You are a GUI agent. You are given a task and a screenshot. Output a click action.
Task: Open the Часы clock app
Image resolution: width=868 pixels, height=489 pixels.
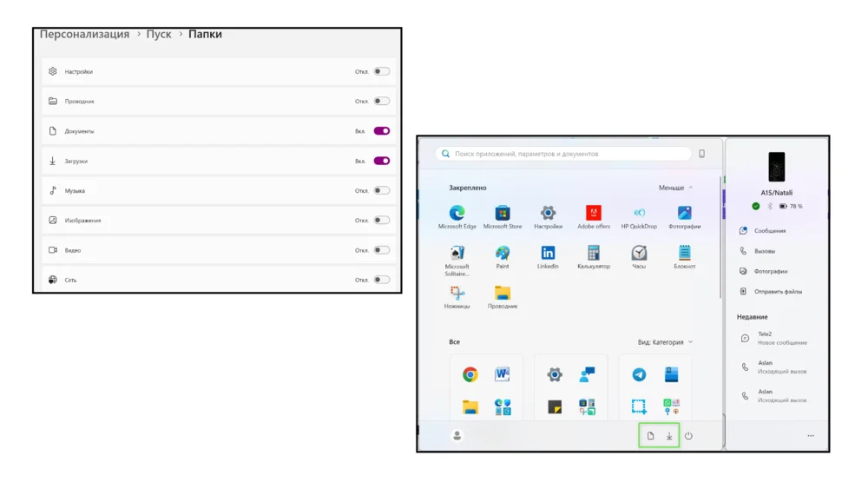(639, 257)
